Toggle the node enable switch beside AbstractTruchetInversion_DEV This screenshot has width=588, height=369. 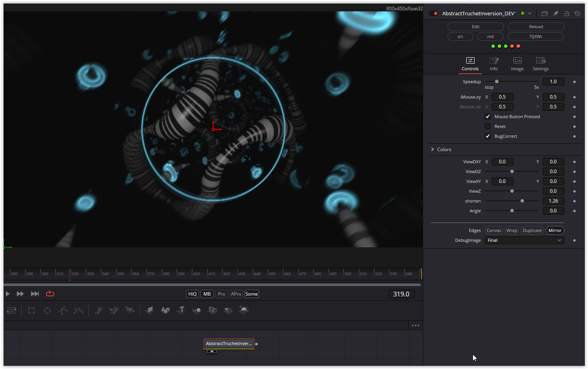coord(434,13)
